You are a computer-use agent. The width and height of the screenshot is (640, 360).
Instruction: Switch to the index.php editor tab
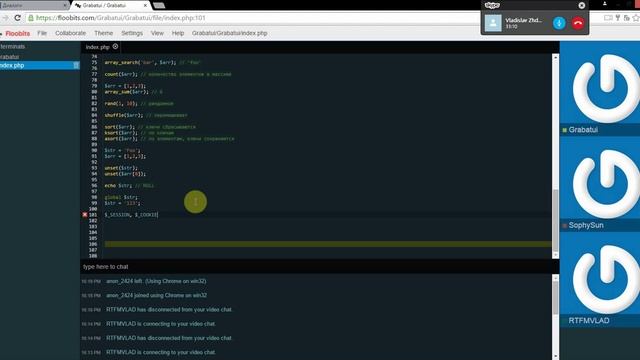tap(97, 47)
